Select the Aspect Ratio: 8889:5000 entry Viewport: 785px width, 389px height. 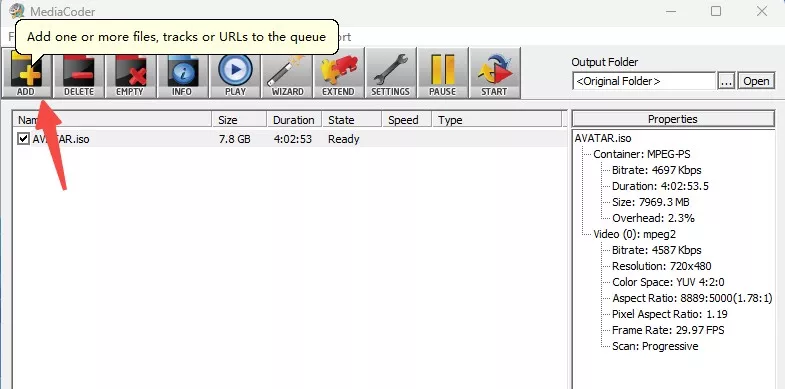click(x=692, y=298)
